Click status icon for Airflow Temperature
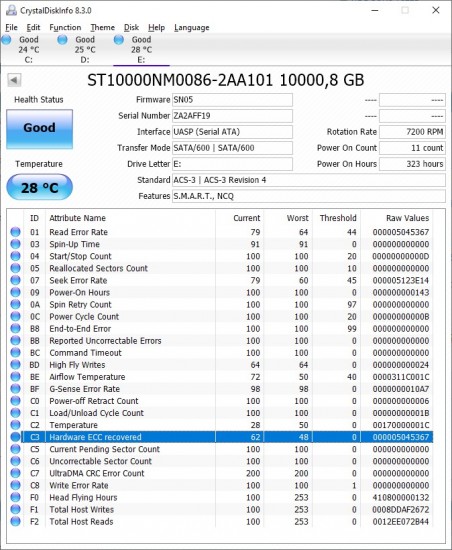Image resolution: width=452 pixels, height=550 pixels. [x=15, y=377]
